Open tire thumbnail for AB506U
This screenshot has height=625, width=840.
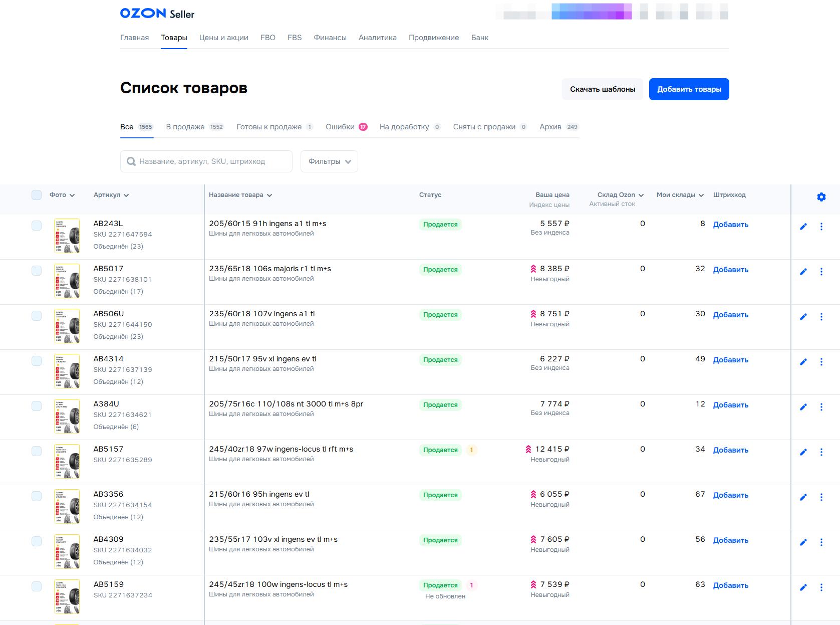click(x=67, y=326)
